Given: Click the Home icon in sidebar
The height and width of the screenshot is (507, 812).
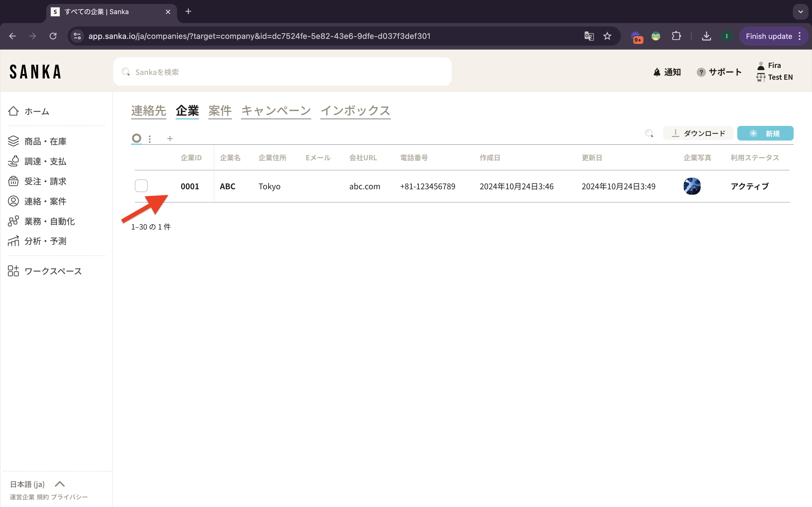Looking at the screenshot, I should pyautogui.click(x=14, y=111).
